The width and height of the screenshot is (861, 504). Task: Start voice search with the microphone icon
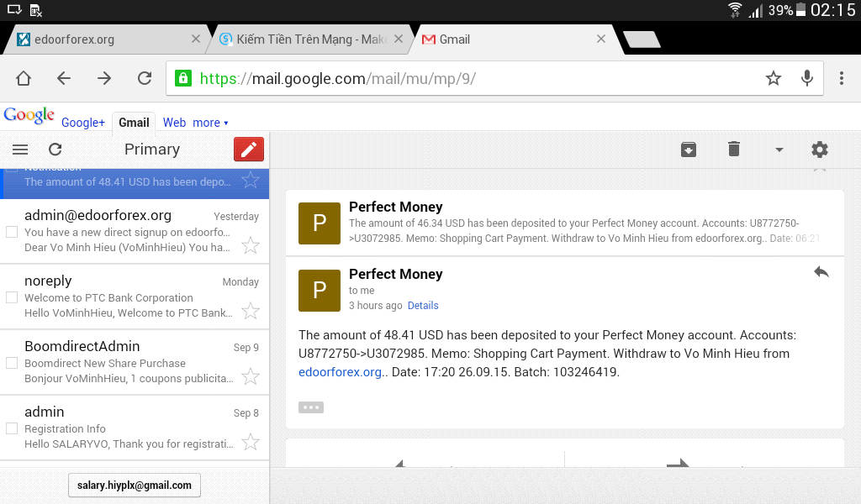tap(806, 77)
